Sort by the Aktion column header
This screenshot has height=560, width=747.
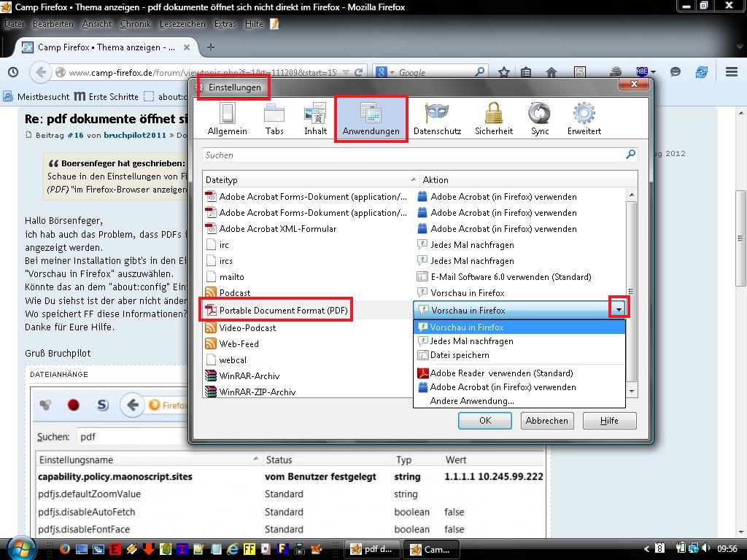pyautogui.click(x=528, y=180)
